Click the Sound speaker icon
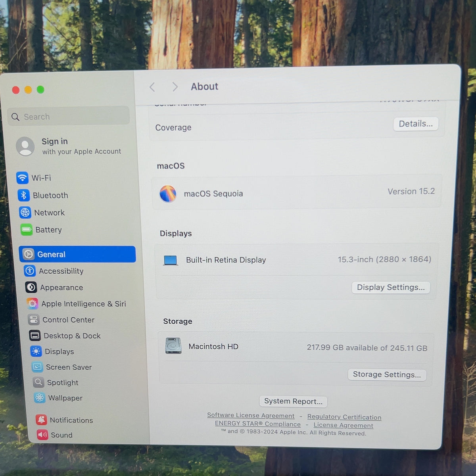476x476 pixels. pyautogui.click(x=42, y=435)
